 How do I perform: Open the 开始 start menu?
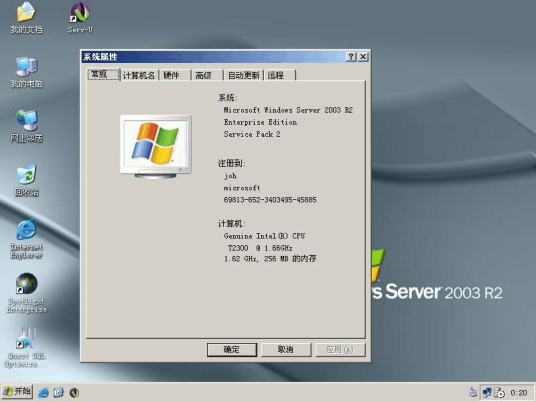point(17,392)
